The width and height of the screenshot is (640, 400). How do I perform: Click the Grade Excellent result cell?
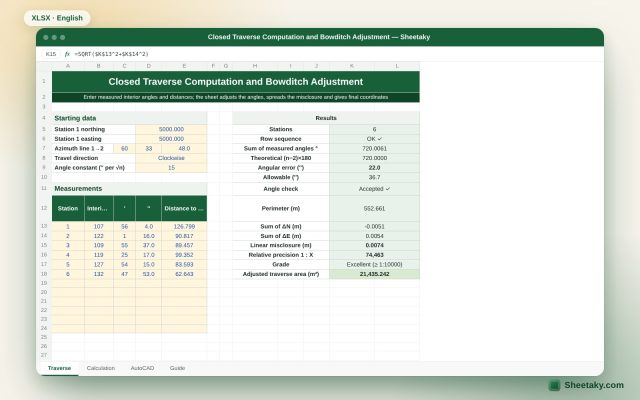[x=374, y=264]
